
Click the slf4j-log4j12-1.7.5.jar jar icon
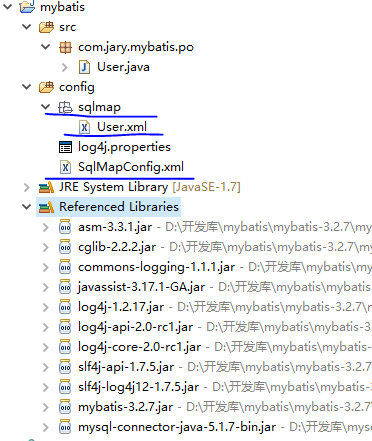point(65,387)
